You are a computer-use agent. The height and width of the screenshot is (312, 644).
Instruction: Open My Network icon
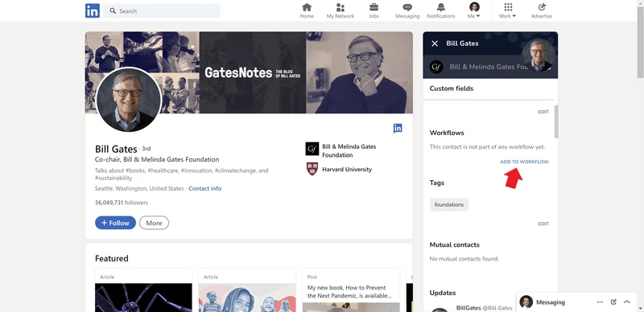(x=340, y=7)
